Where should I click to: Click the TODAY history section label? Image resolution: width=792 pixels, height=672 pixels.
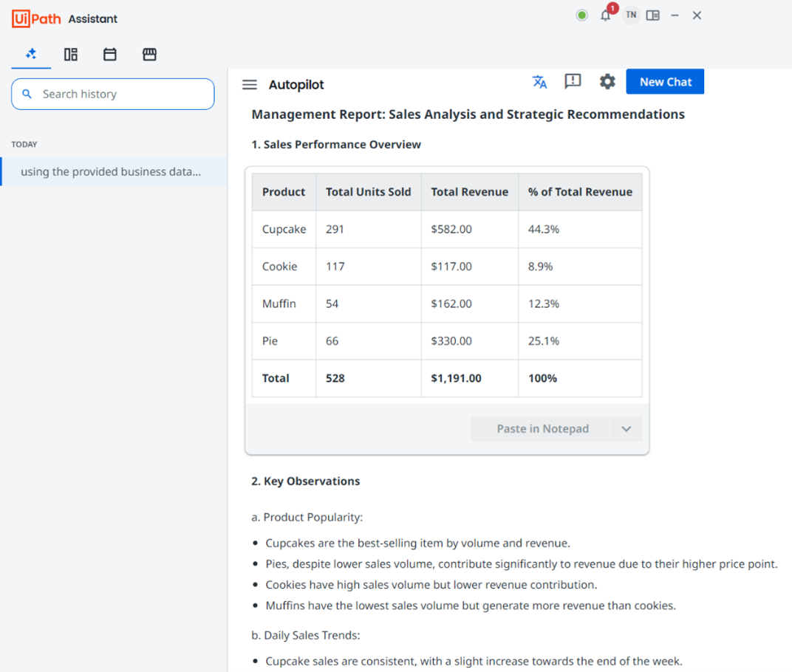coord(24,145)
